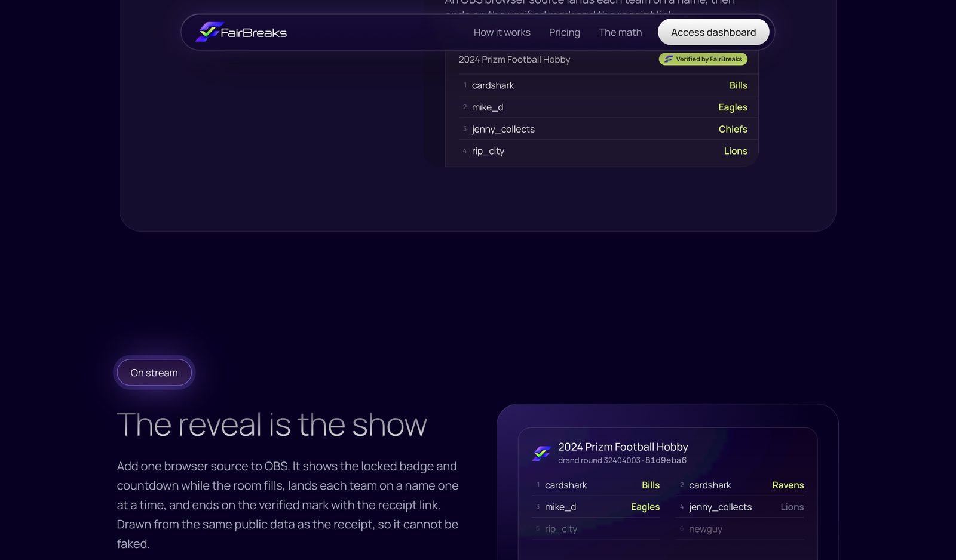Click The reveal is the show heading
This screenshot has height=560, width=956.
tap(272, 424)
